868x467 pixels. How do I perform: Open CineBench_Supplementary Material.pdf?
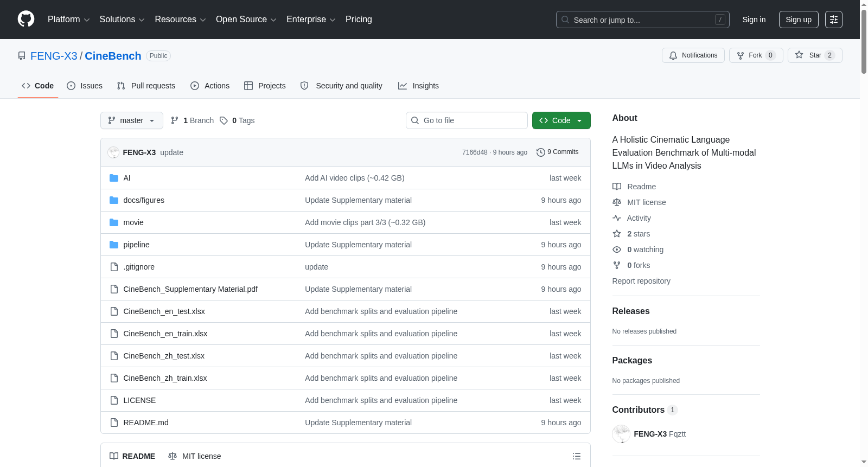tap(190, 289)
